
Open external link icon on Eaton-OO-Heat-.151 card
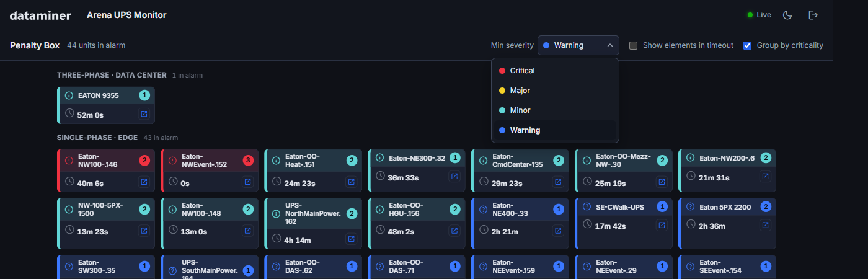coord(351,182)
